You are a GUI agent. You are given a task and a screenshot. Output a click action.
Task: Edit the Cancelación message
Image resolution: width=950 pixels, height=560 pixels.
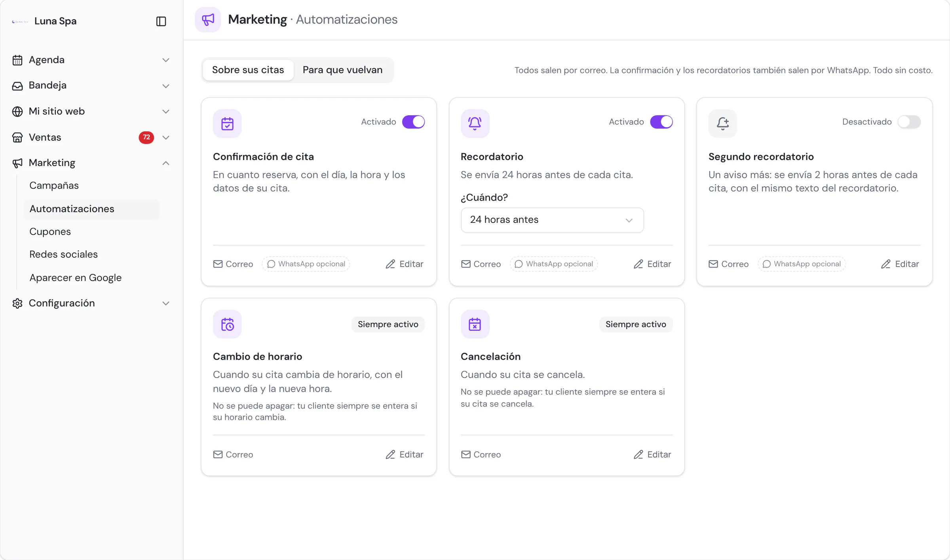pos(652,454)
